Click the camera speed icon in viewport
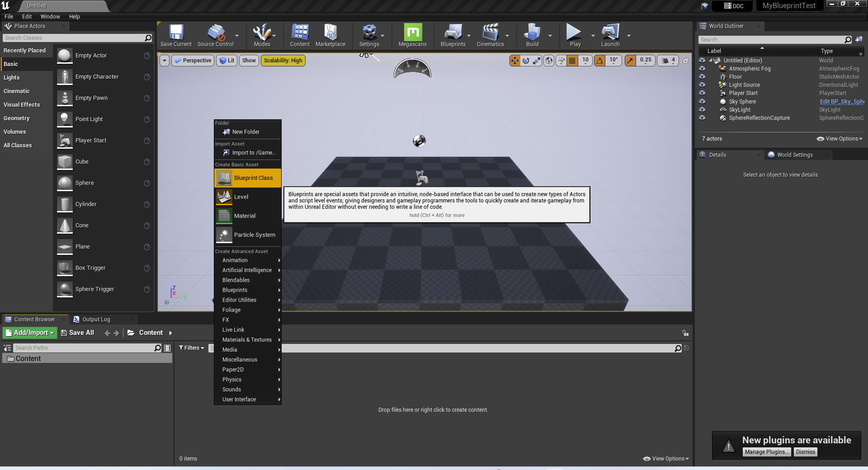Viewport: 868px width, 470px height. pyautogui.click(x=665, y=61)
